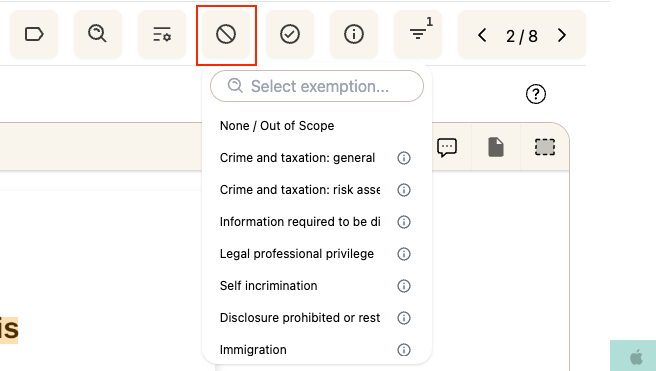The image size is (656, 371).
Task: Open the help question mark icon
Action: [536, 94]
